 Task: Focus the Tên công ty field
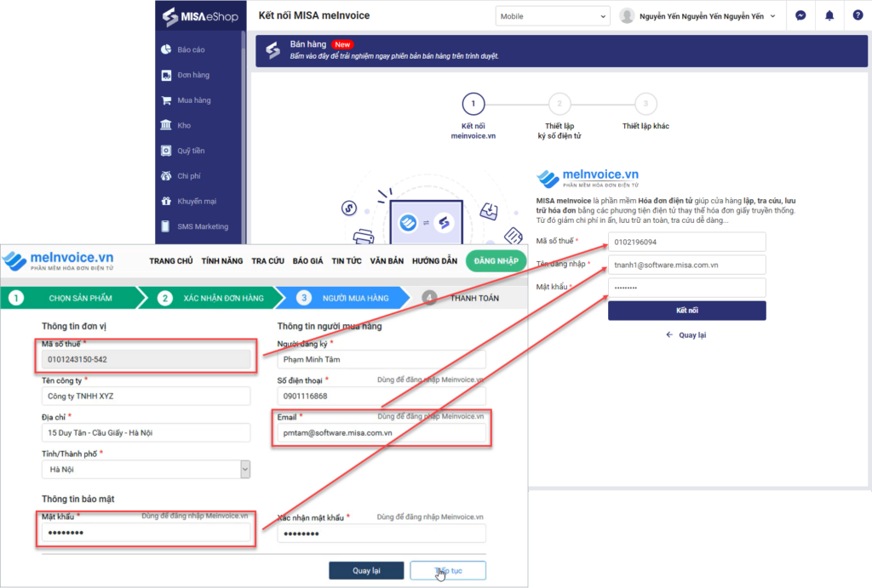pos(146,397)
